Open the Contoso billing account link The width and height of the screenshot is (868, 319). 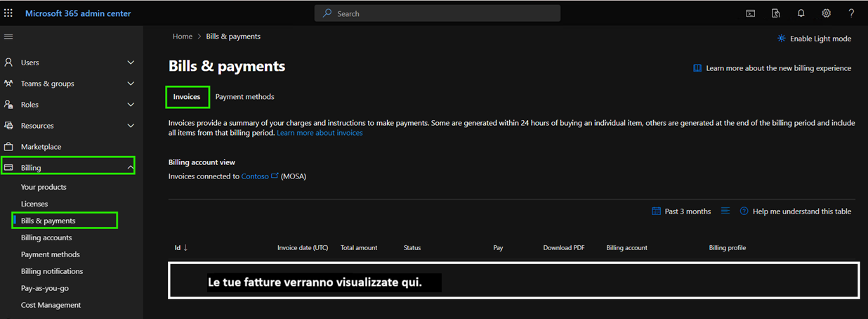point(255,176)
